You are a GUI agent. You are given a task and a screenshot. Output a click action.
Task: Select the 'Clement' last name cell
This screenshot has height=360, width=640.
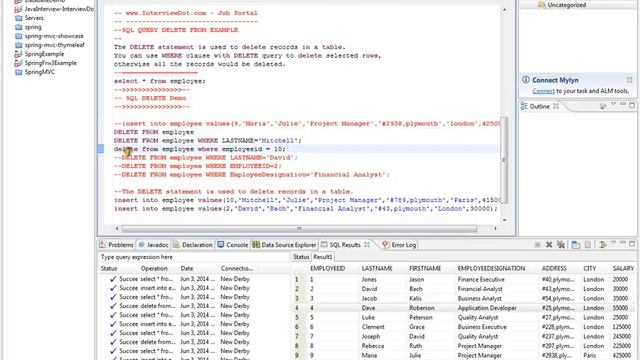click(x=373, y=327)
